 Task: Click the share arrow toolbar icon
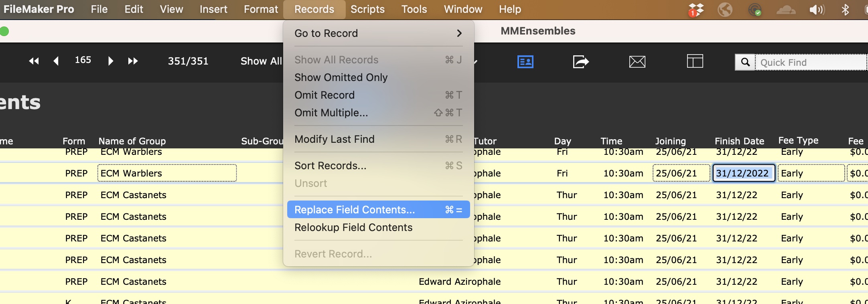[x=581, y=62]
